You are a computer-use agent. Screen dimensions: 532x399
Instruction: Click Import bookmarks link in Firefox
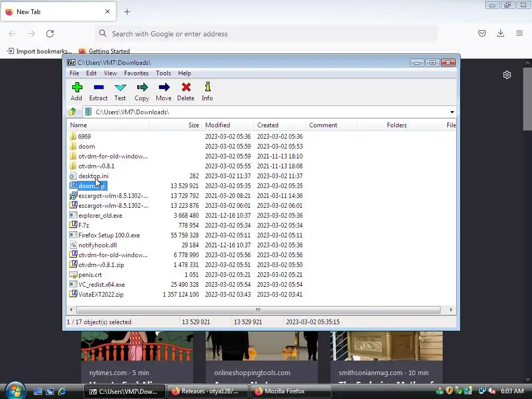tap(39, 51)
